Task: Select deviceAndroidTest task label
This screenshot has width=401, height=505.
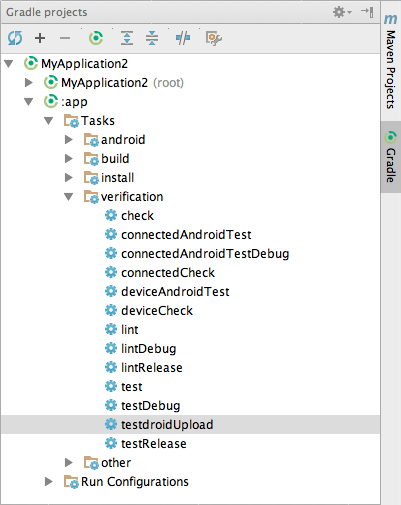Action: (175, 292)
